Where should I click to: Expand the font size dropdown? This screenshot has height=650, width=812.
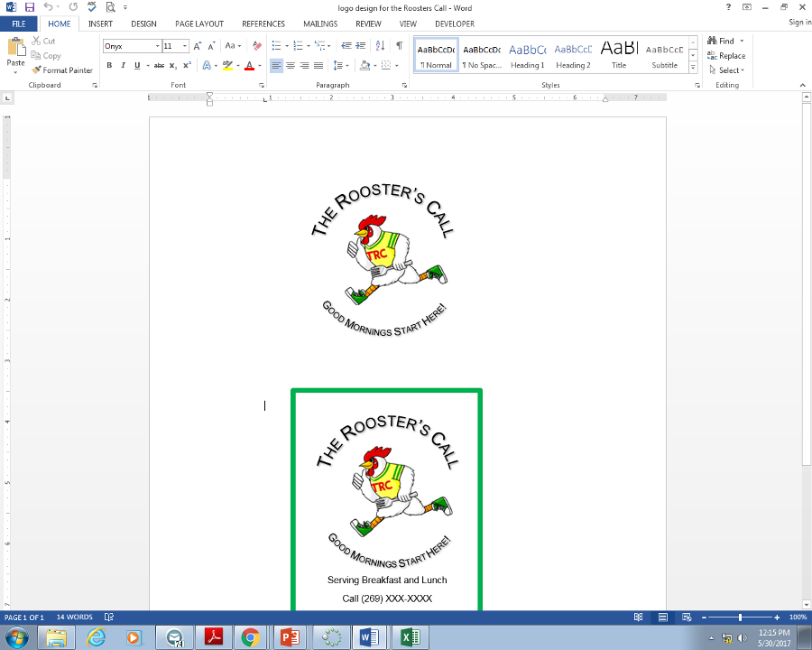(186, 45)
